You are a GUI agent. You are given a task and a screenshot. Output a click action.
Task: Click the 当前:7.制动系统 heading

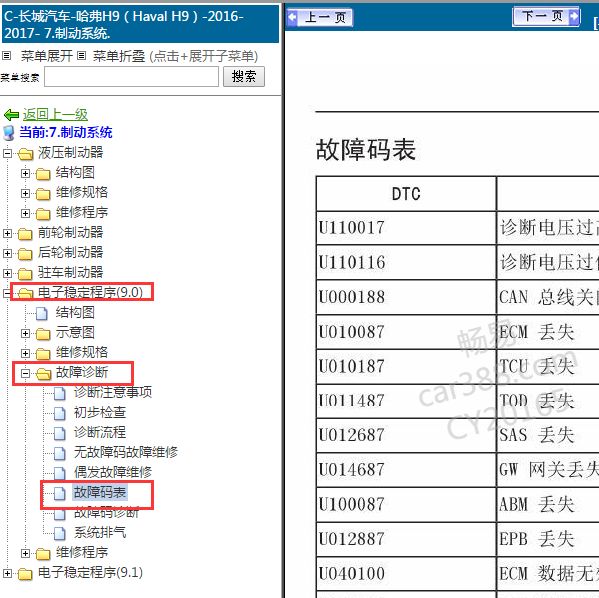click(66, 133)
